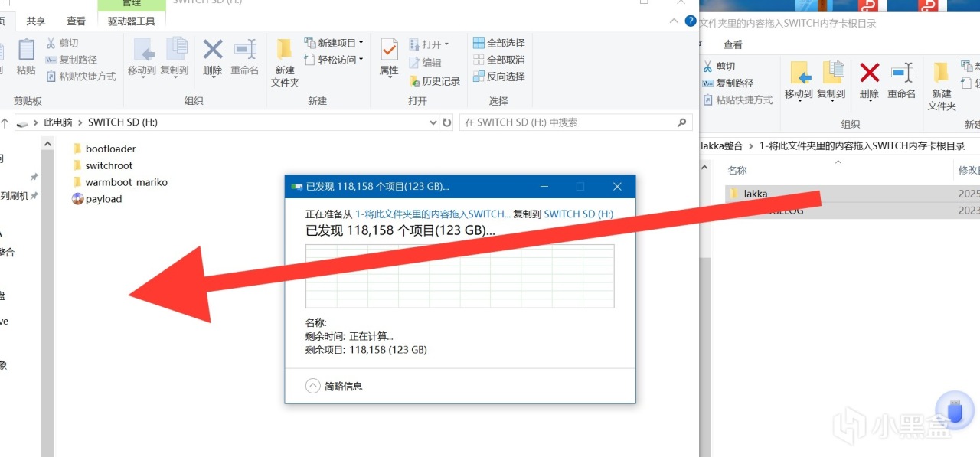Click Paste shortcut (粘贴快捷方式) in lakka整合 window
Viewport: 980px width, 457px height.
(738, 100)
